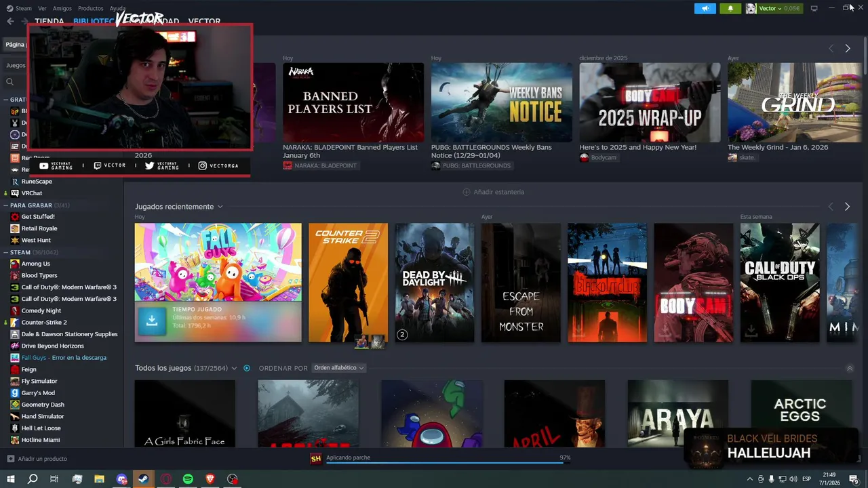Image resolution: width=868 pixels, height=488 pixels.
Task: Open ARCTIC EGGS game tile
Action: pyautogui.click(x=801, y=413)
